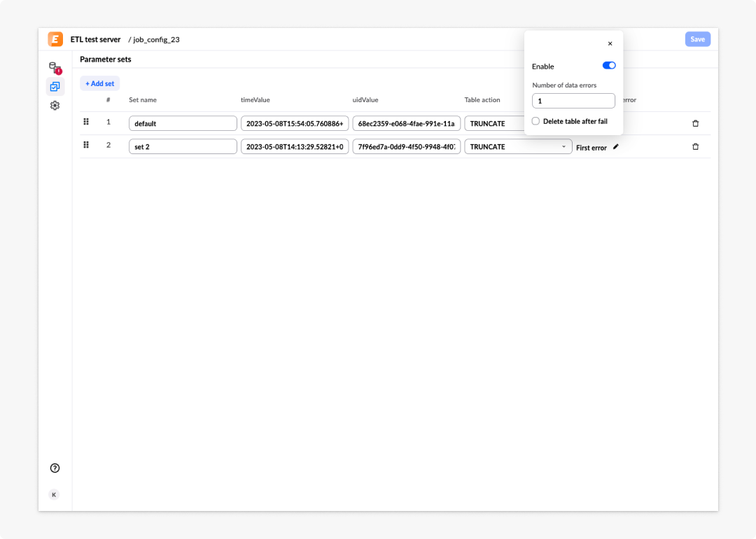Edit the First error setting pencil

click(616, 146)
